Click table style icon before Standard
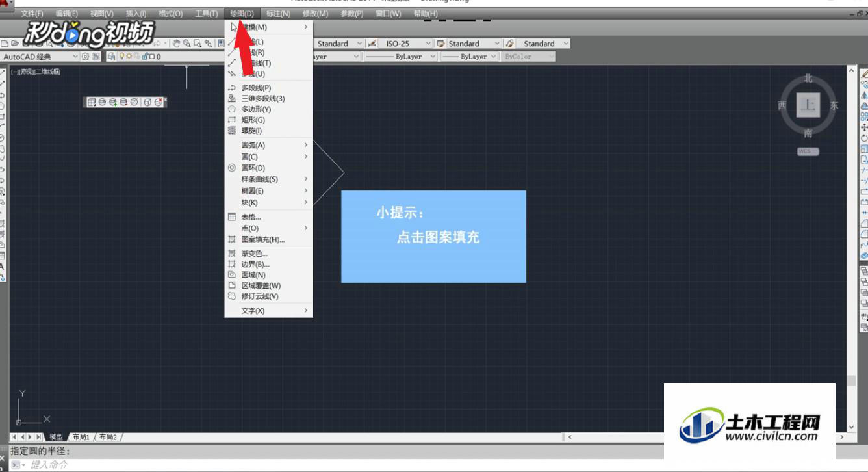This screenshot has width=868, height=472. tap(441, 44)
